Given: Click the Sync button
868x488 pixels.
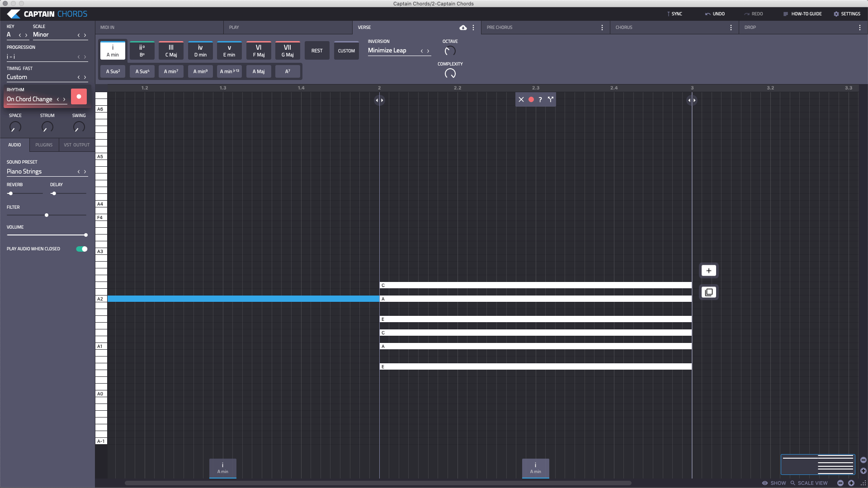Looking at the screenshot, I should (675, 14).
